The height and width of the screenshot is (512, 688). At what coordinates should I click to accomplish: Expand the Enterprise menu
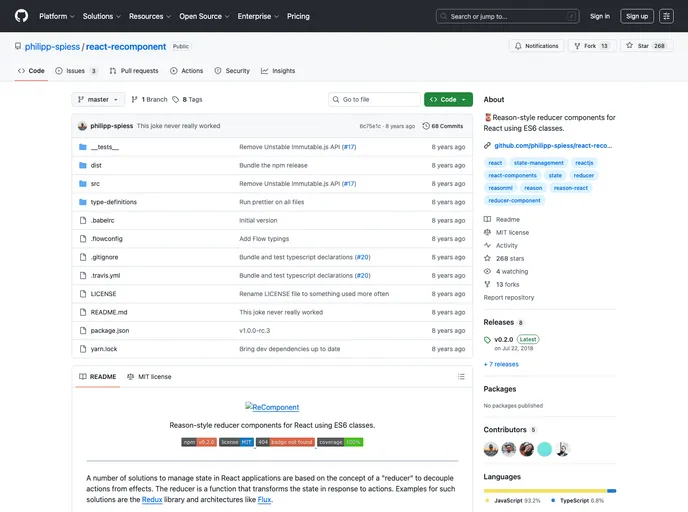click(258, 16)
